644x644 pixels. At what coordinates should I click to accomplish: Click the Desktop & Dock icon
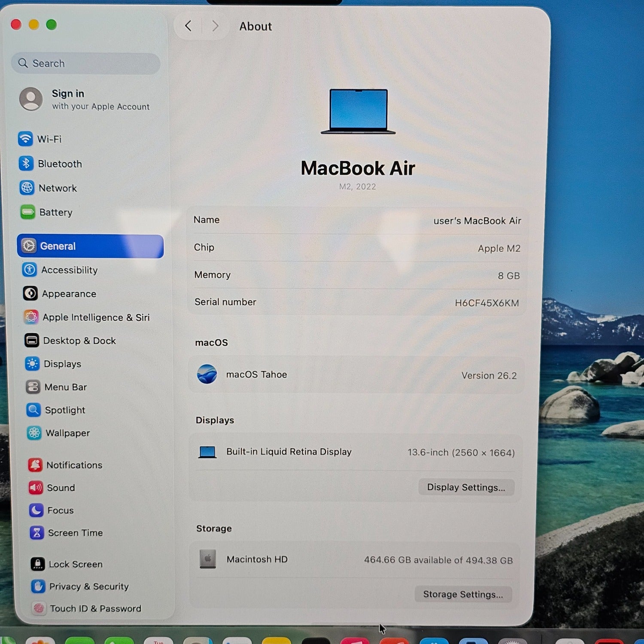(32, 340)
